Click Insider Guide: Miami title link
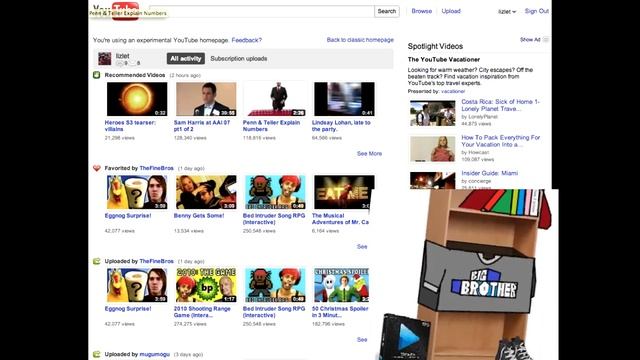The width and height of the screenshot is (640, 360). [489, 173]
